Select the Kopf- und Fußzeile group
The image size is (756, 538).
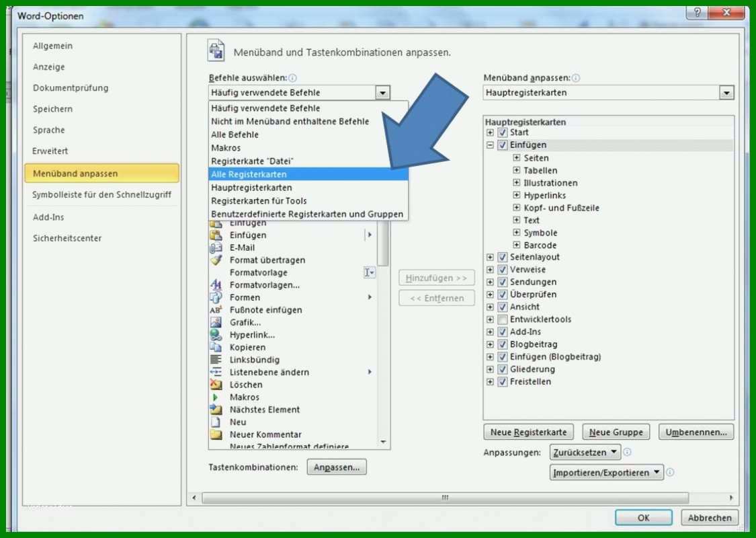(x=561, y=208)
